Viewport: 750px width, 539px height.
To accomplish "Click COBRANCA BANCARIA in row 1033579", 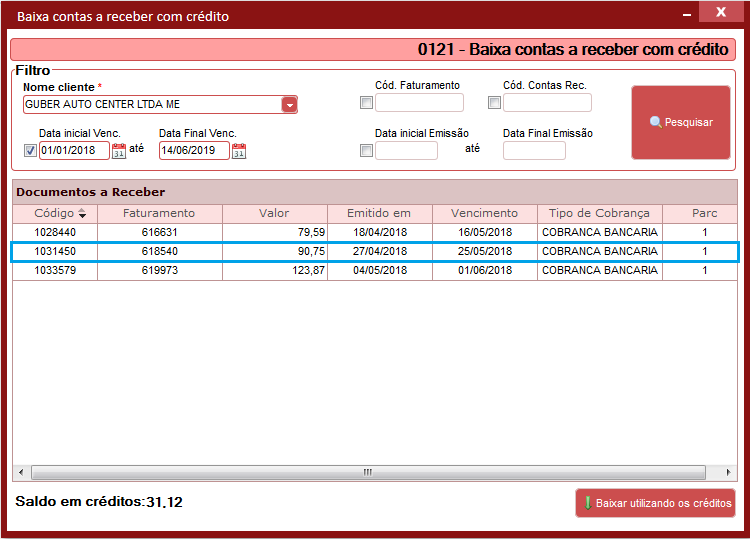I will coord(600,271).
